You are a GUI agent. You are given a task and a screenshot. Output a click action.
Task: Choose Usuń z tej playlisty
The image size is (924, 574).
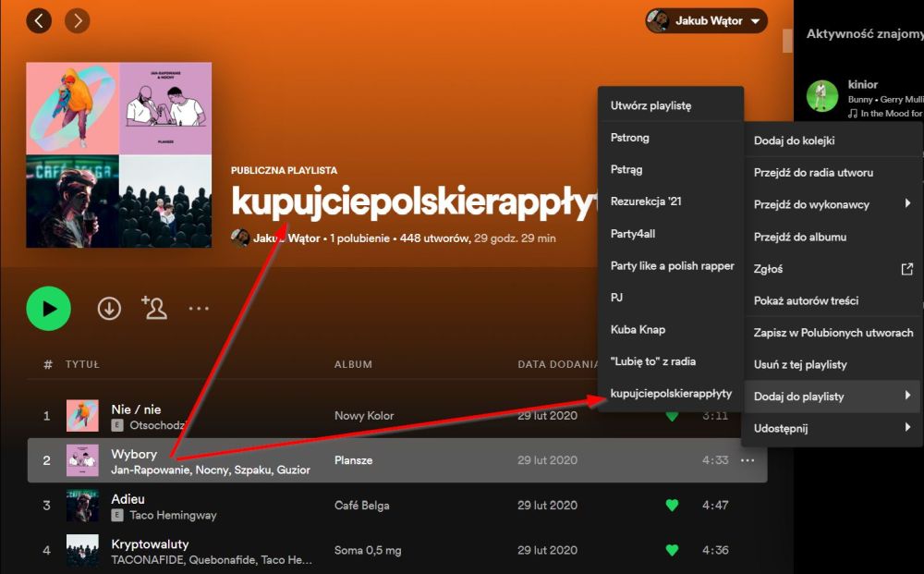(x=833, y=364)
